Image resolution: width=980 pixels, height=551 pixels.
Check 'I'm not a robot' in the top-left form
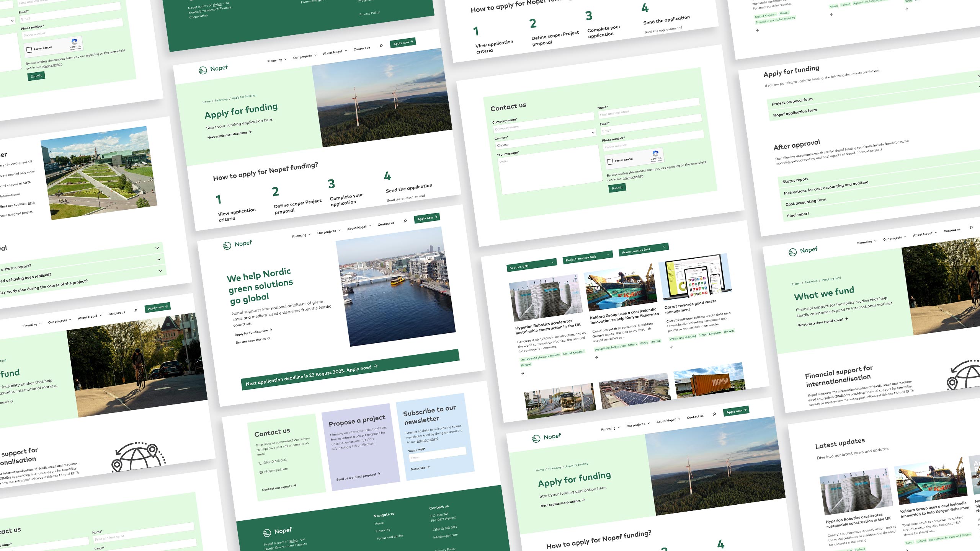click(x=29, y=50)
